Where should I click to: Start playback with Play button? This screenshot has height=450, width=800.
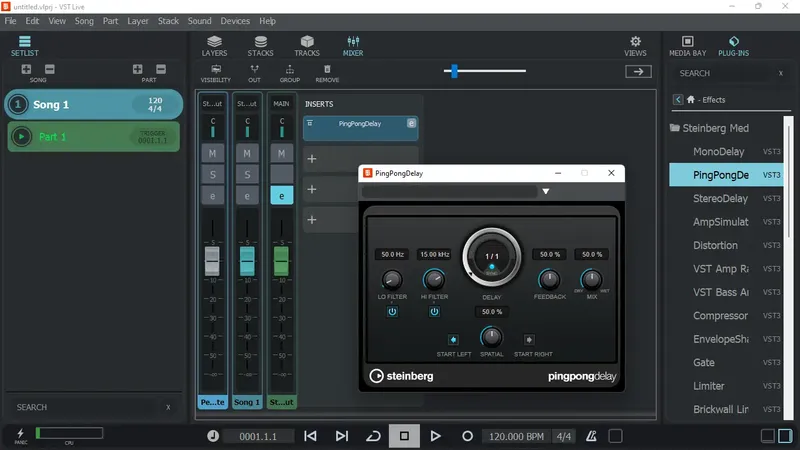pyautogui.click(x=435, y=436)
